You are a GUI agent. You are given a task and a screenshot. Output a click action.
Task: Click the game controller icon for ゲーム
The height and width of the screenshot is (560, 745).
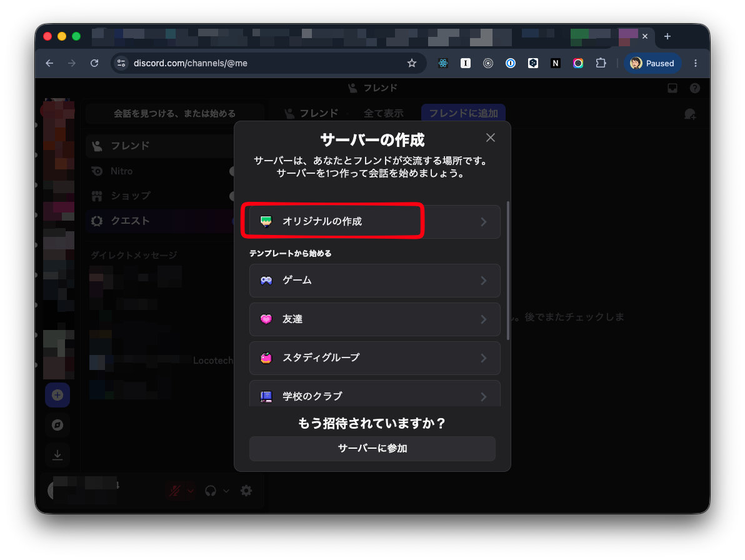point(266,280)
